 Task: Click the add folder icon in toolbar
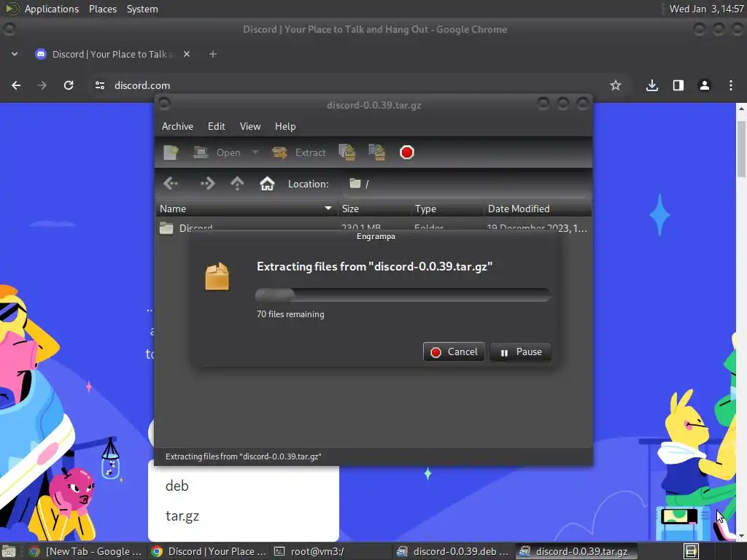377,152
